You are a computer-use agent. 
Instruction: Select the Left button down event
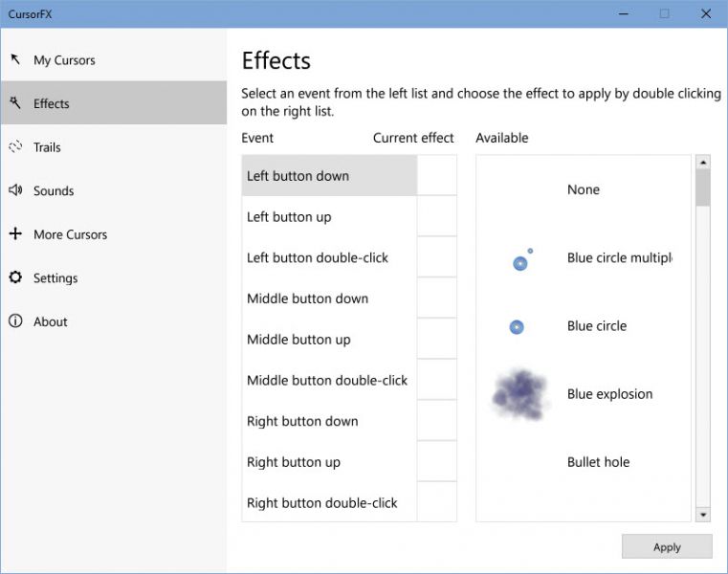(329, 175)
